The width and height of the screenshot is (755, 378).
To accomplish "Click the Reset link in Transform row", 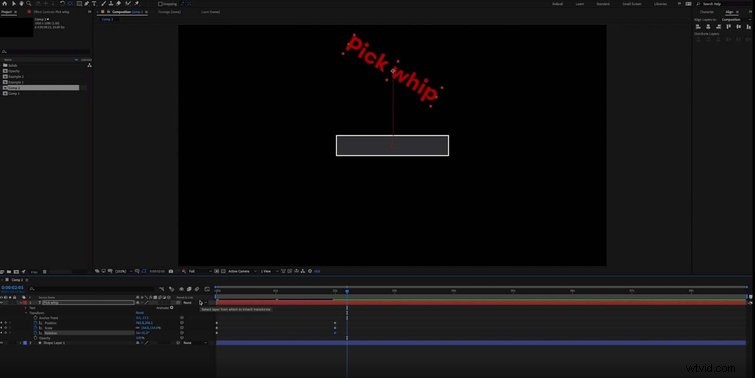I will [x=140, y=313].
